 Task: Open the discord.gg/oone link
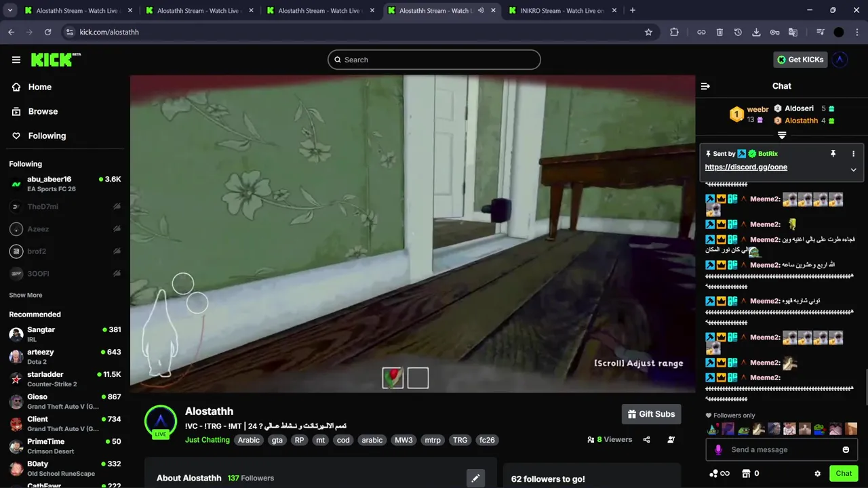coord(746,167)
